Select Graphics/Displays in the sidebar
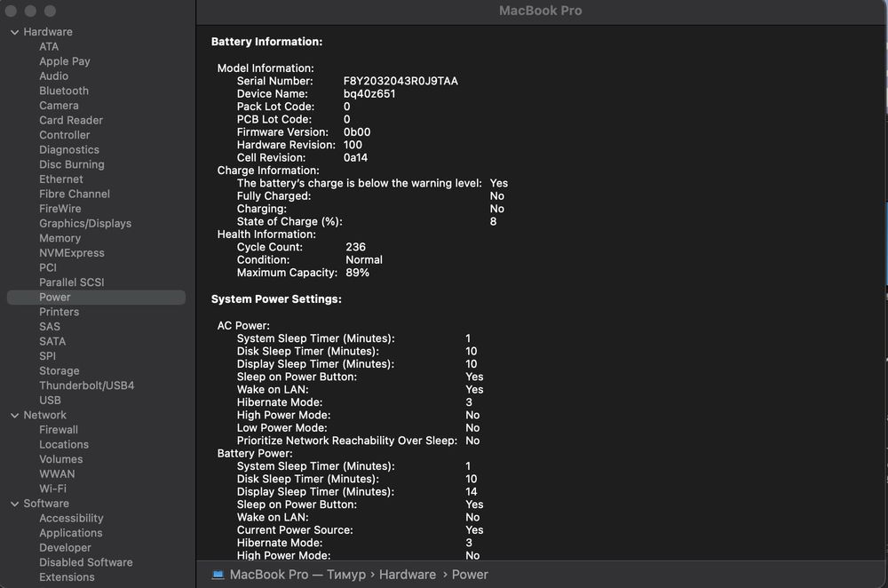 (85, 223)
